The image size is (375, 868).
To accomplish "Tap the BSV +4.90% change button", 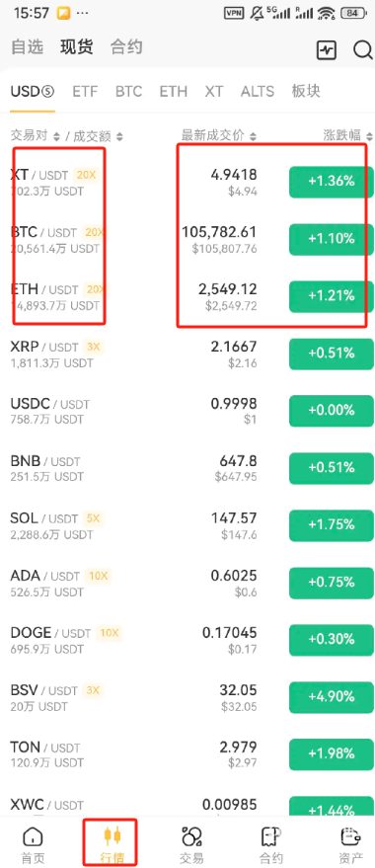I will 332,696.
